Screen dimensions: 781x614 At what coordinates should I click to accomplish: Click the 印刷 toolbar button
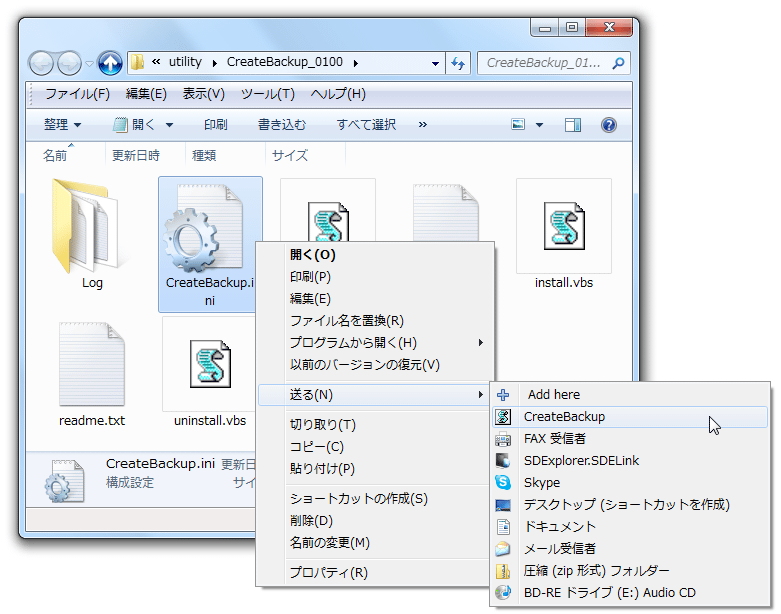click(x=216, y=124)
